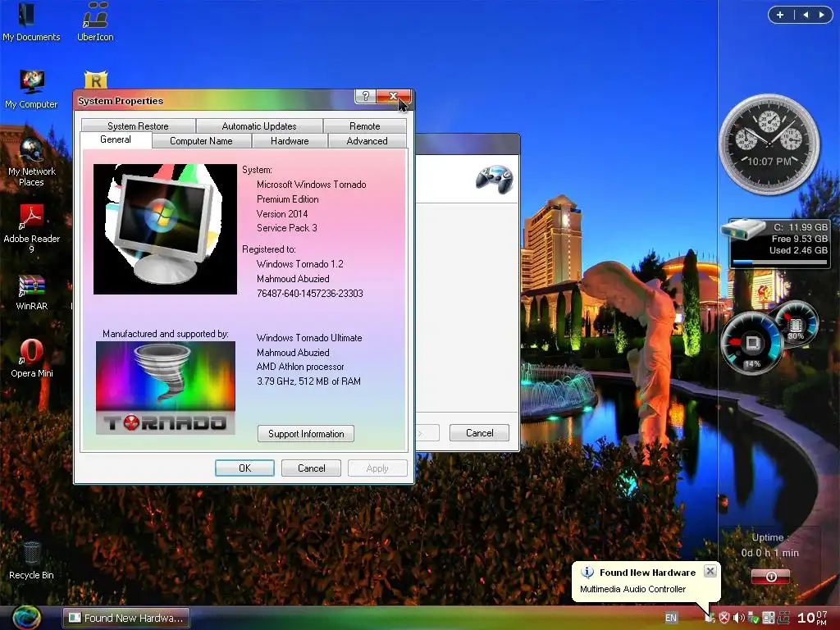Switch to the Advanced tab
The height and width of the screenshot is (630, 840).
click(367, 141)
